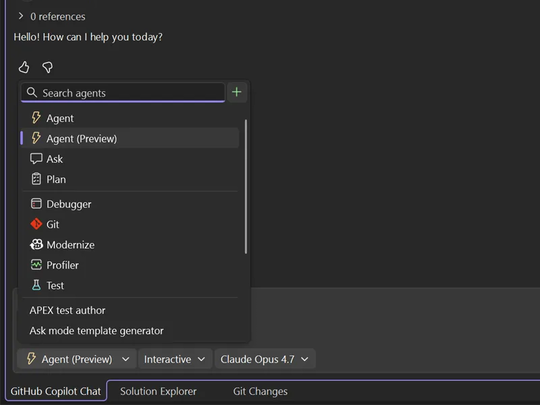Open the Claude Opus 4.7 model dropdown
This screenshot has height=405, width=540.
point(264,359)
